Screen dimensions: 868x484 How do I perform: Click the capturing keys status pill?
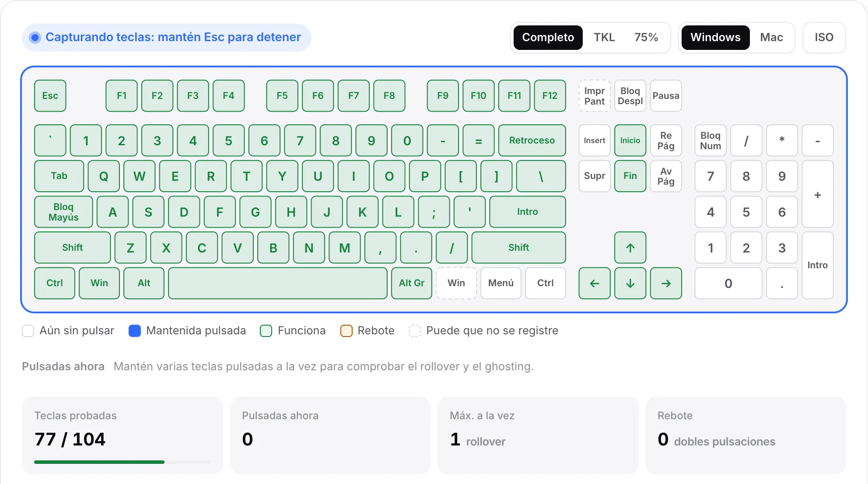(167, 37)
